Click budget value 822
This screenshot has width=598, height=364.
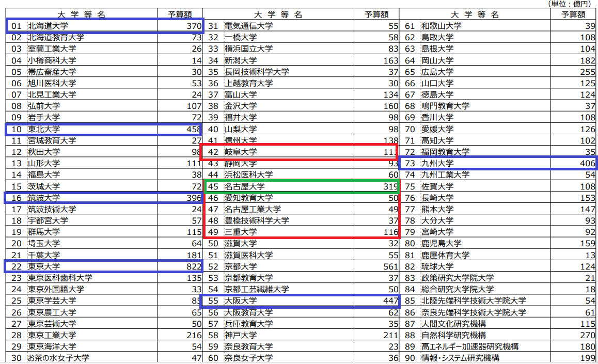pos(194,266)
